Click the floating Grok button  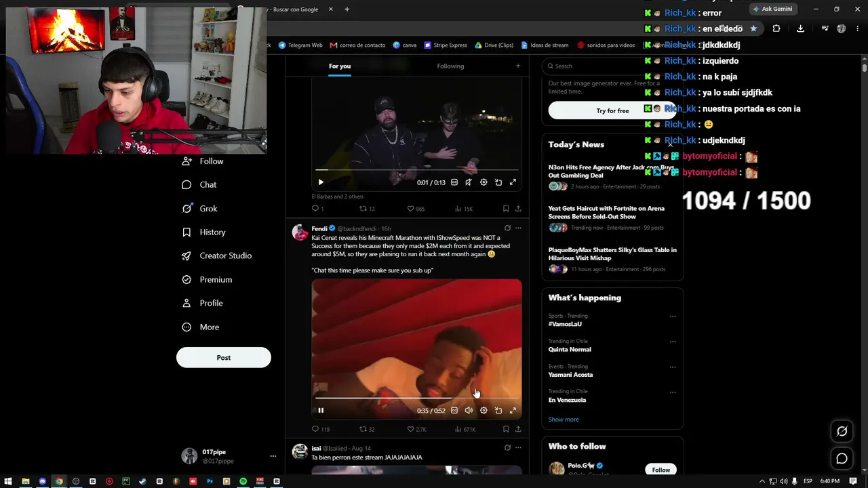(x=842, y=431)
